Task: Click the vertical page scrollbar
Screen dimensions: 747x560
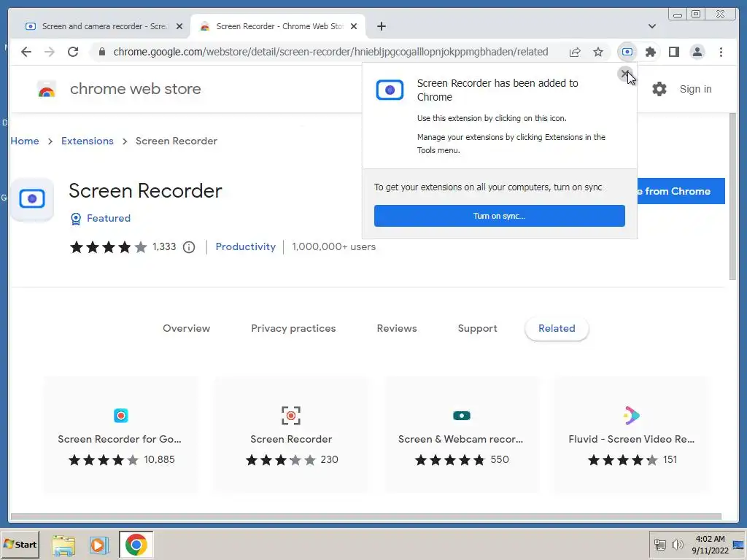Action: point(732,197)
